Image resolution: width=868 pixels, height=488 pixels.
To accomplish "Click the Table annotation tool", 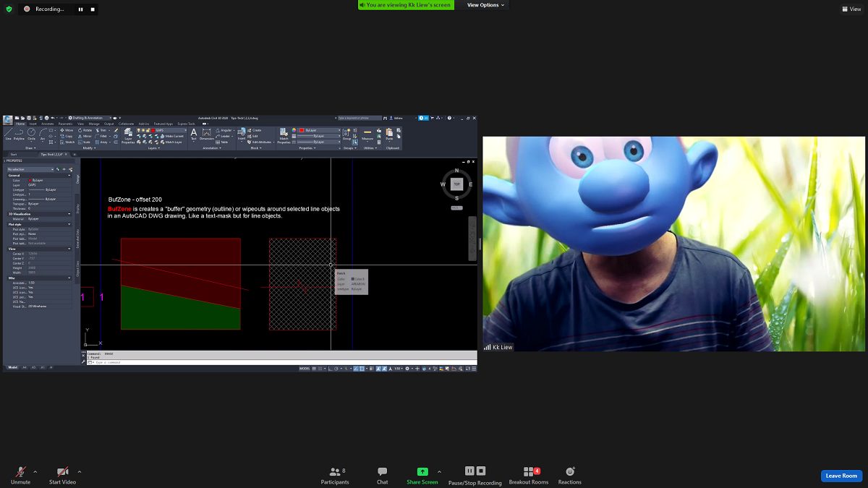I will pos(224,142).
